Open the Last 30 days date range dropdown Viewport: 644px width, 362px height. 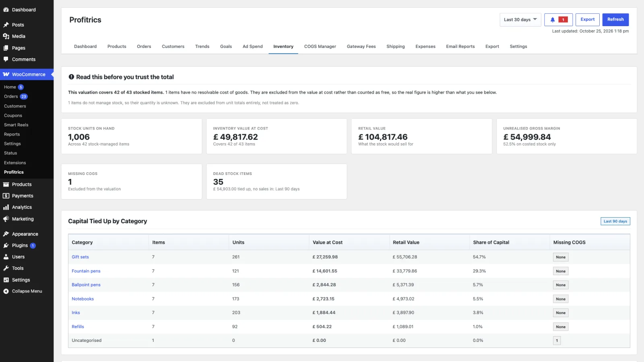[x=520, y=20]
